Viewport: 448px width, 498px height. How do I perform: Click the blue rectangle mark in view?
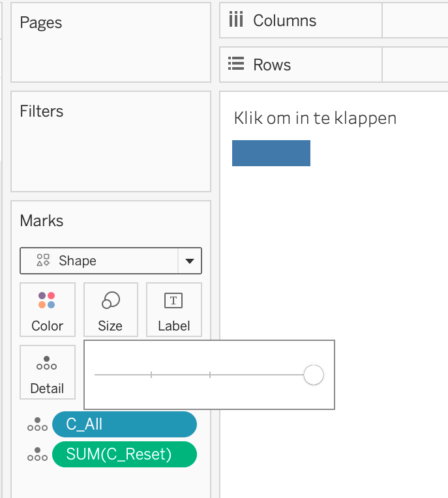(x=271, y=153)
